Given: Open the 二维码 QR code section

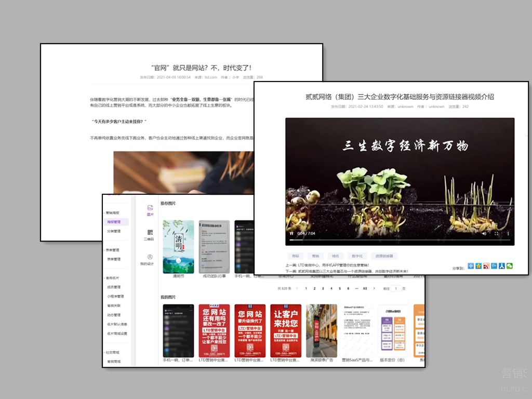Looking at the screenshot, I should (150, 235).
